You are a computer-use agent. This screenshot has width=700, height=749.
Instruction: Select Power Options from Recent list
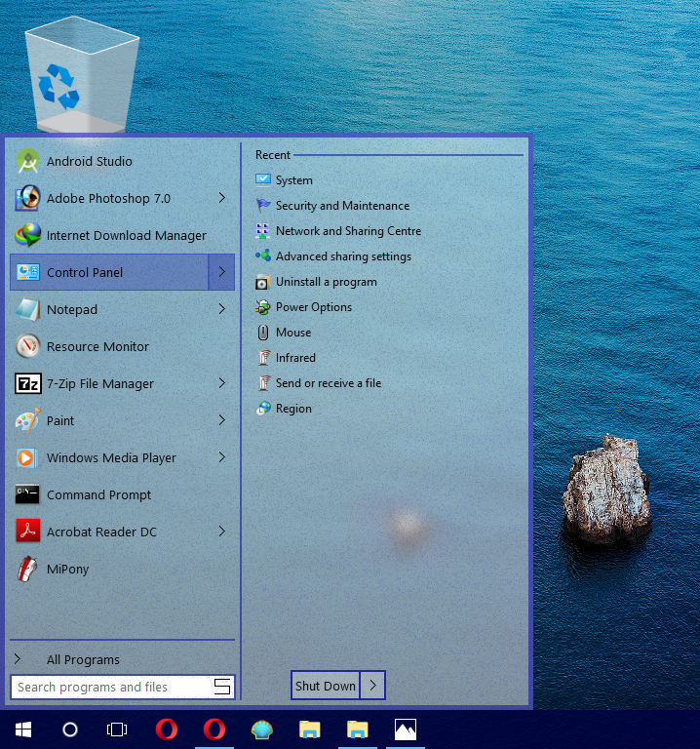coord(313,307)
